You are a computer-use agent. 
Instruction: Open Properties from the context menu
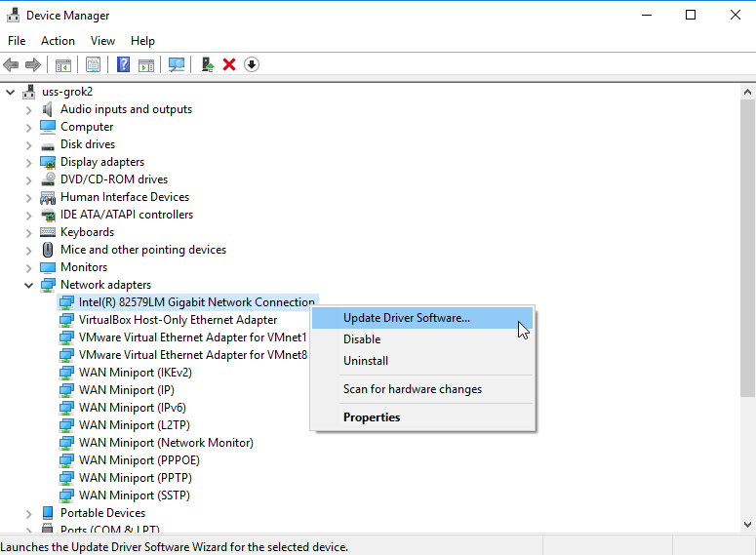click(x=372, y=417)
